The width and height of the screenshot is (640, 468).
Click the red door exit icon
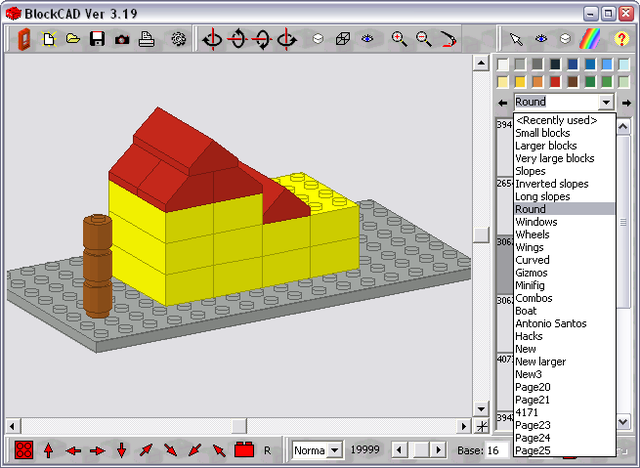click(x=24, y=39)
